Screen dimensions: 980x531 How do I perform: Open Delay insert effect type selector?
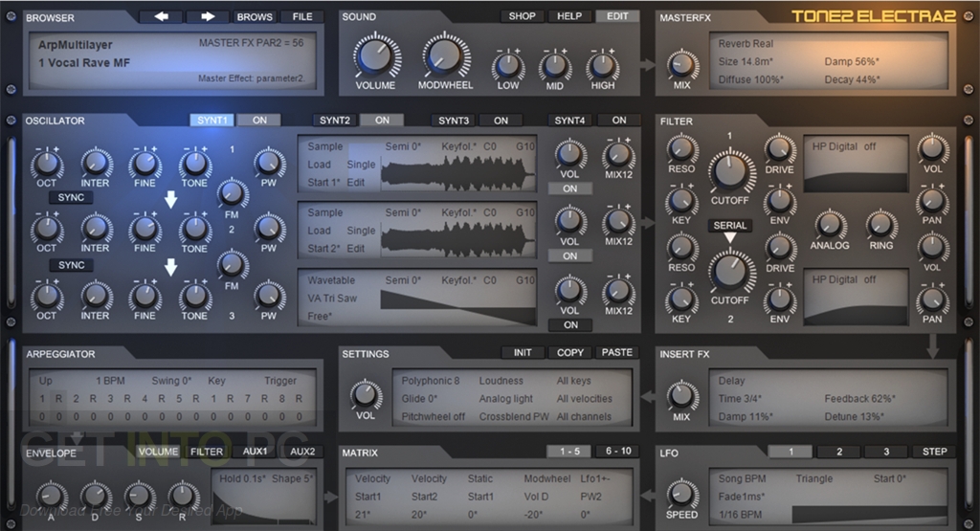point(731,381)
